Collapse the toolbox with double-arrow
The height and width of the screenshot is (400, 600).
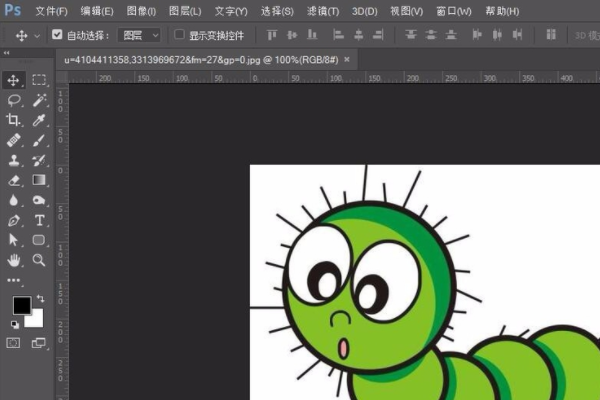point(7,53)
